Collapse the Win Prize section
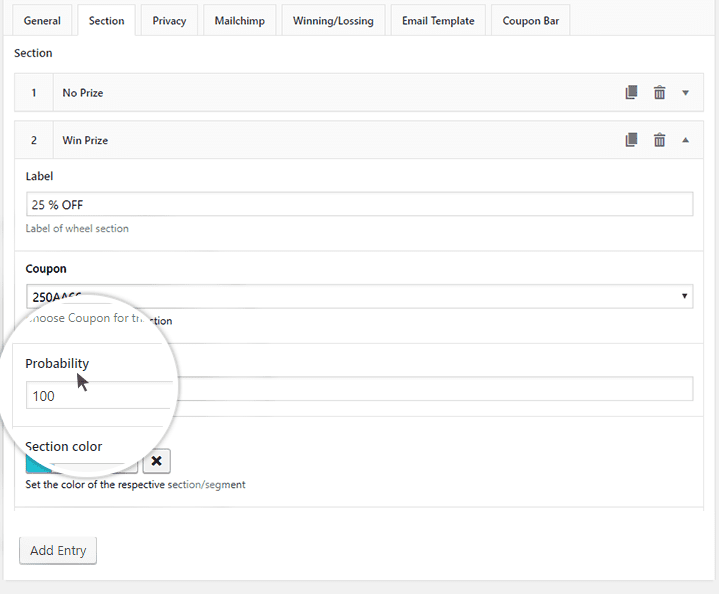Screen dimensions: 719x594 click(x=686, y=140)
